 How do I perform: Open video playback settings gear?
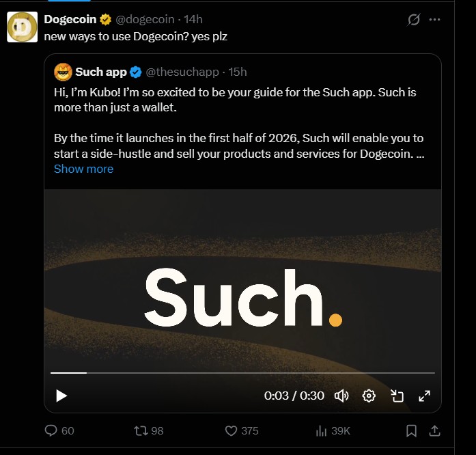369,396
